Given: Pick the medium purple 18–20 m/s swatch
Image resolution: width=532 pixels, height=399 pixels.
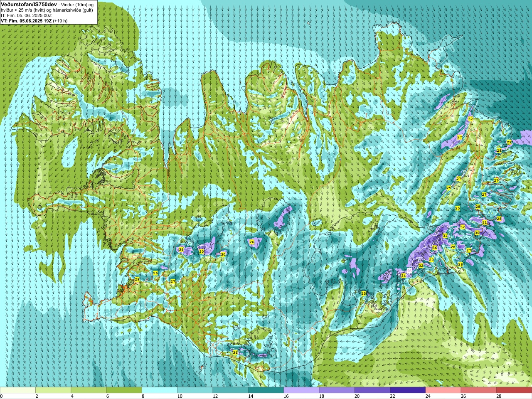Looking at the screenshot, I should coord(337,390).
